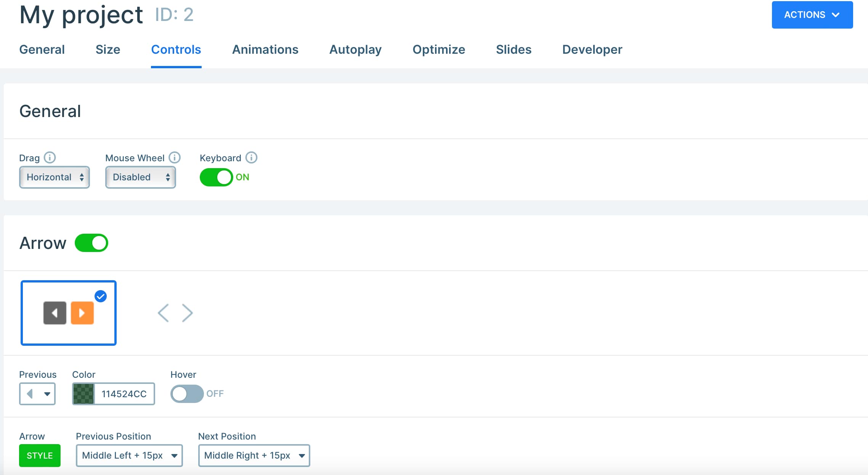Open the Keyboard info tooltip

pyautogui.click(x=252, y=157)
